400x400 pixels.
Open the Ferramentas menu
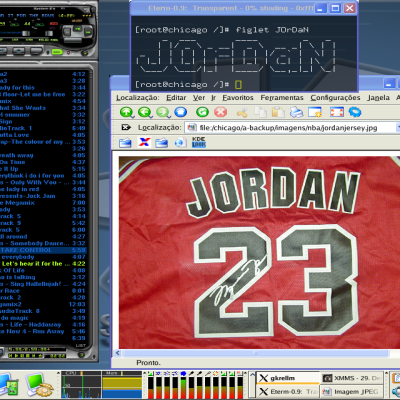(282, 98)
